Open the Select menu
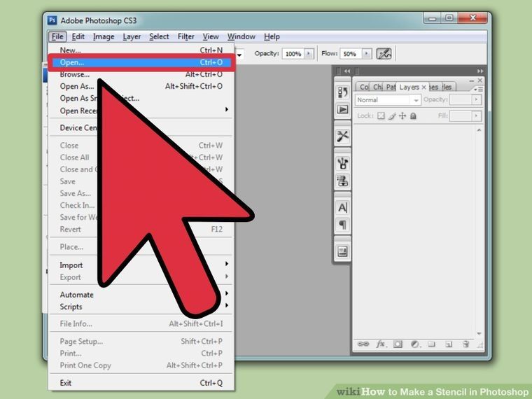 pyautogui.click(x=159, y=36)
